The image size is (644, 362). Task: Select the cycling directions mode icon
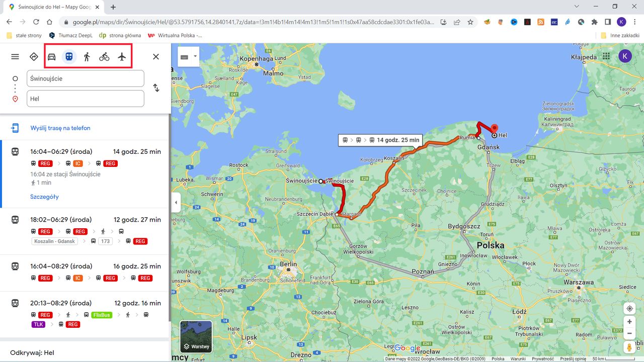(104, 56)
